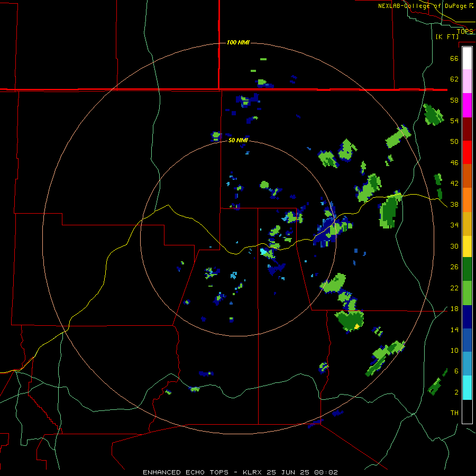This screenshot has width=476, height=476.
Task: Pick the cyan legend swatch
Action: point(467,388)
